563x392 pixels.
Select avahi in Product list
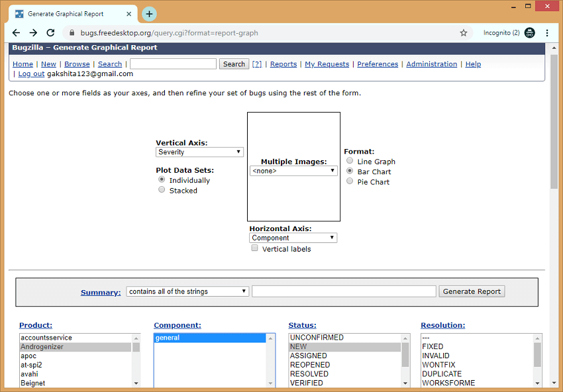coord(76,374)
